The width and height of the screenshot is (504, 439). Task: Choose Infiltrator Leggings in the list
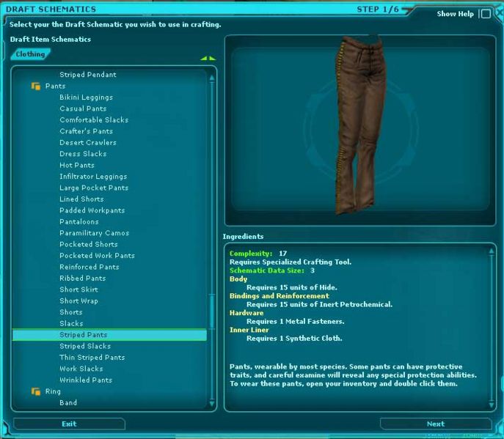(93, 177)
